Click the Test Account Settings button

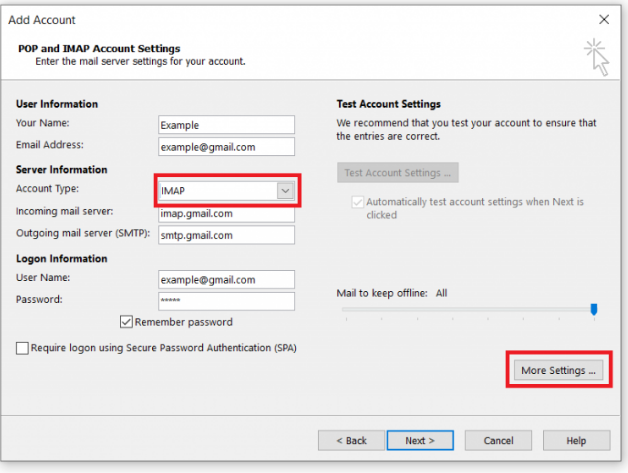(x=398, y=173)
